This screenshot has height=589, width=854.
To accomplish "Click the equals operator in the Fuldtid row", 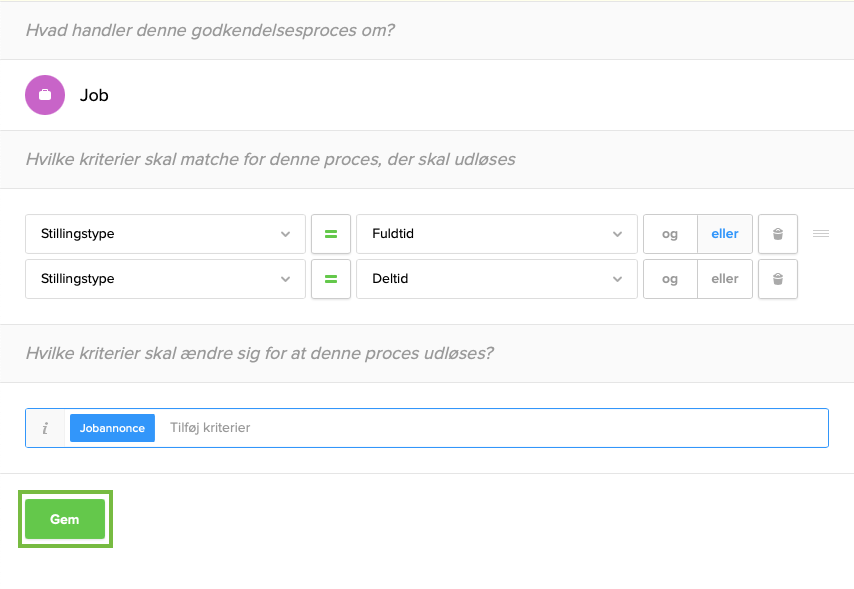I will pos(331,234).
